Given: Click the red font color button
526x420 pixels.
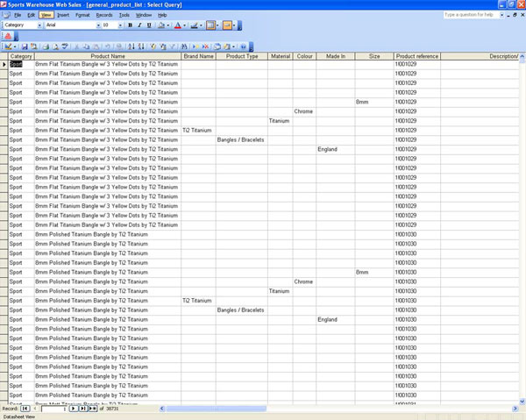Looking at the screenshot, I should (177, 25).
